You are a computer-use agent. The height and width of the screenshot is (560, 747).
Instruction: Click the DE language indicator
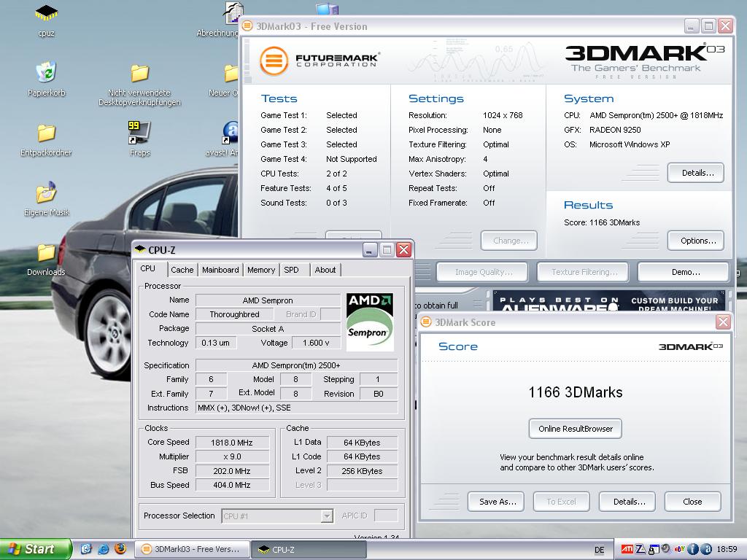[x=600, y=550]
